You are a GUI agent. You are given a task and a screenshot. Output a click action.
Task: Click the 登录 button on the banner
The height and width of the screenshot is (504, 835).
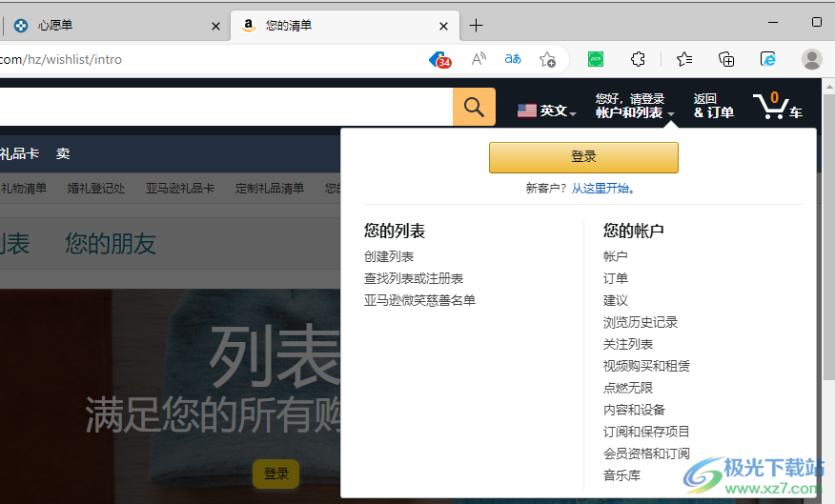pyautogui.click(x=275, y=474)
